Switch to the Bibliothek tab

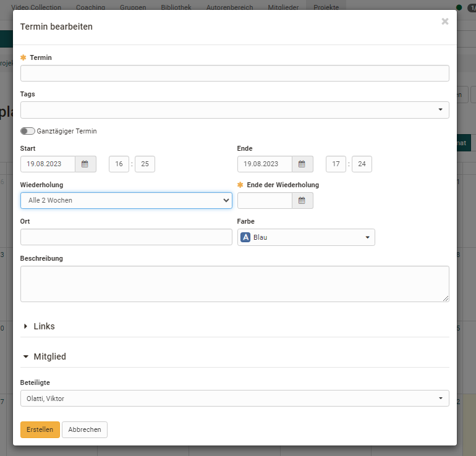tap(176, 7)
